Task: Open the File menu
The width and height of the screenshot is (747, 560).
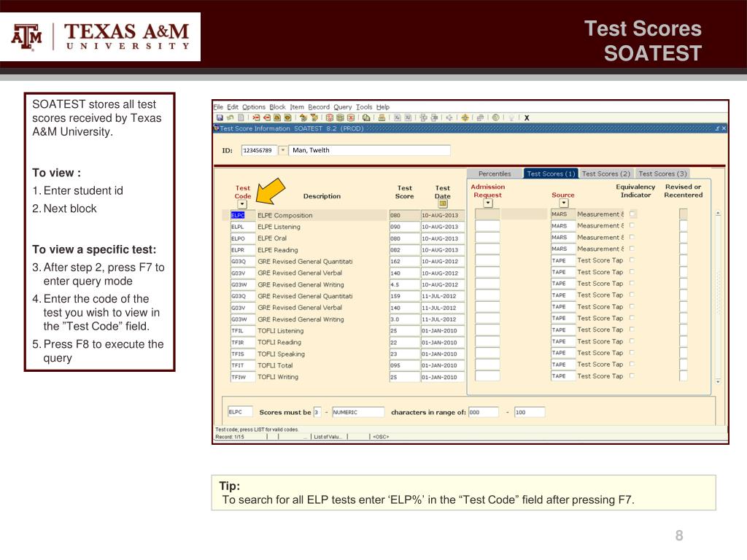Action: tap(218, 106)
